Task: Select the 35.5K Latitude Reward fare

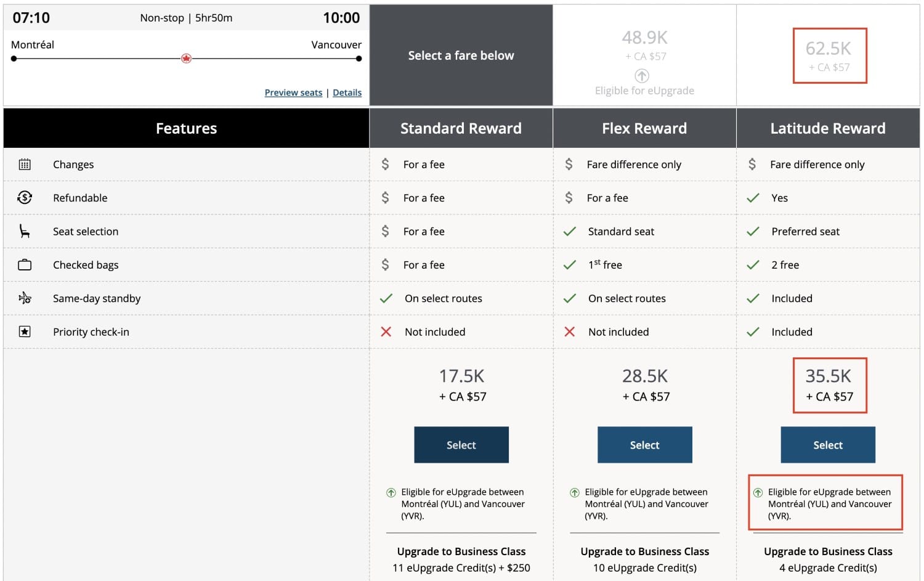Action: (x=828, y=444)
